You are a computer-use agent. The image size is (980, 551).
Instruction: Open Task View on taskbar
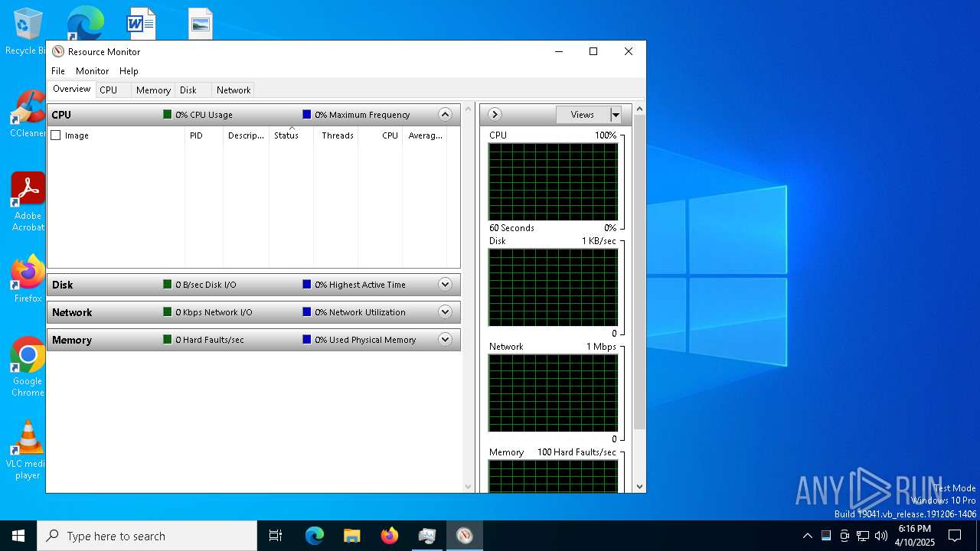point(276,536)
